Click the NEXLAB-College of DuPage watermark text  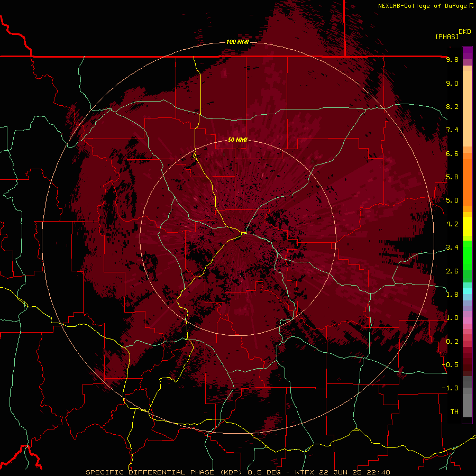tap(423, 6)
